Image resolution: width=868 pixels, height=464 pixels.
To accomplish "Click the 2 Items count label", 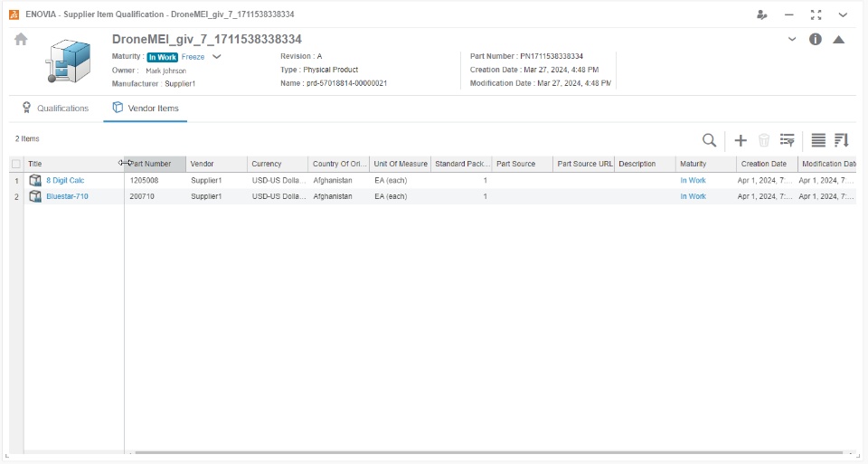I will tap(27, 139).
